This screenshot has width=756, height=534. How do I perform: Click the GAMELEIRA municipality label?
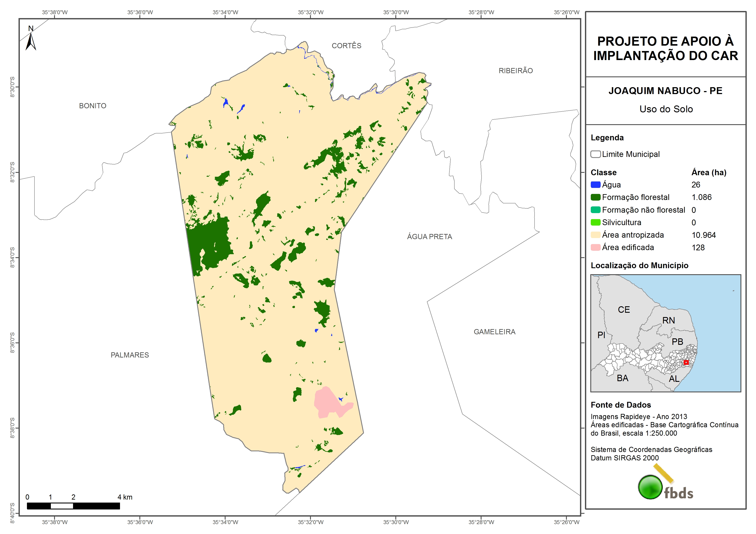[x=495, y=332]
